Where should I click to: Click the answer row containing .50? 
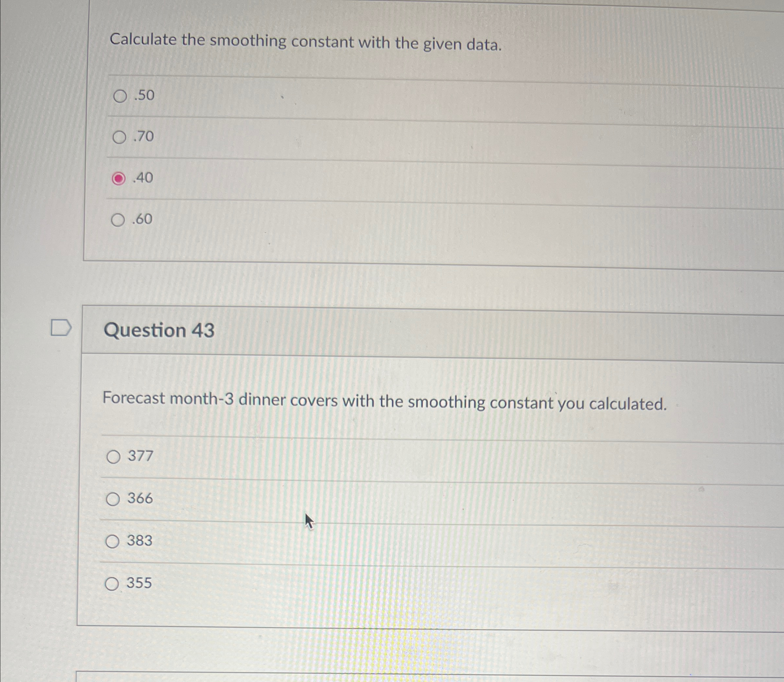pyautogui.click(x=342, y=96)
